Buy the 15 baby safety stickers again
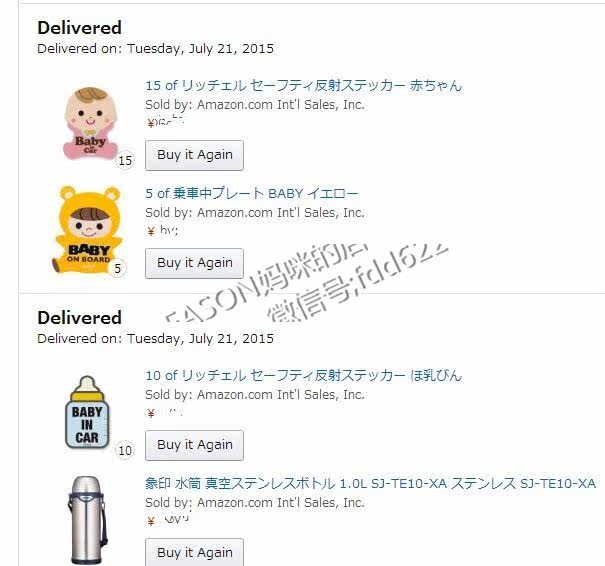The width and height of the screenshot is (605, 566). tap(194, 155)
